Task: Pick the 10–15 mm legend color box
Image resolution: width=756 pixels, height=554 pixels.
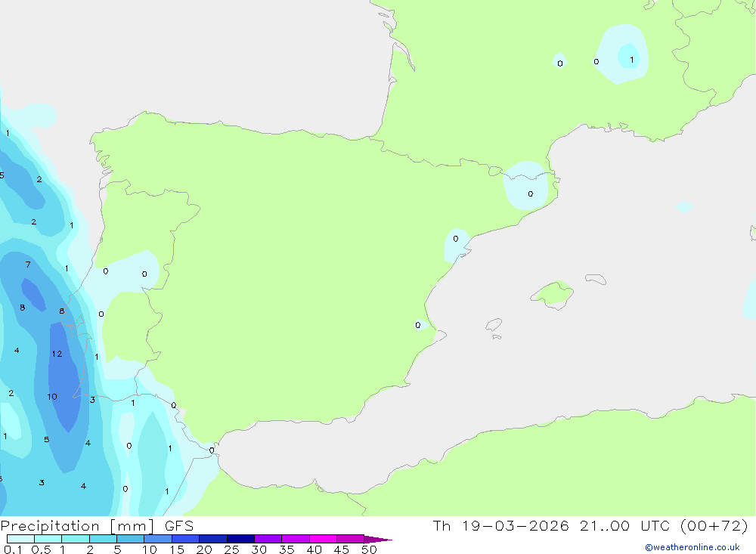Action: pos(158,539)
